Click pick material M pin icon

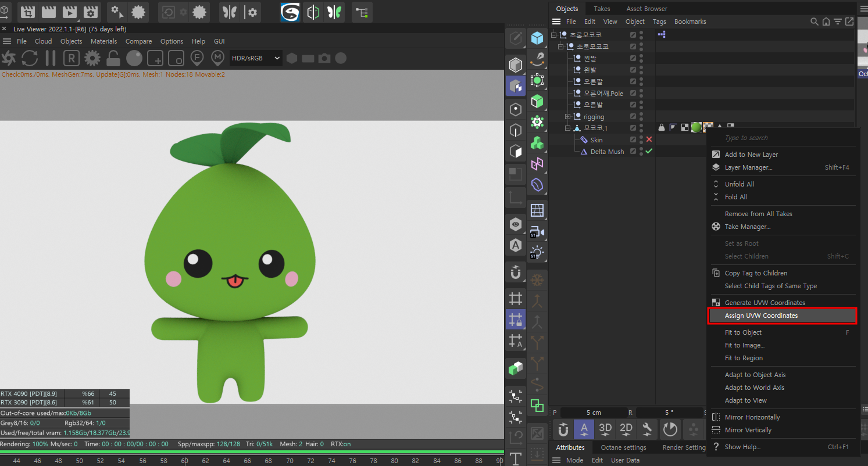click(218, 58)
